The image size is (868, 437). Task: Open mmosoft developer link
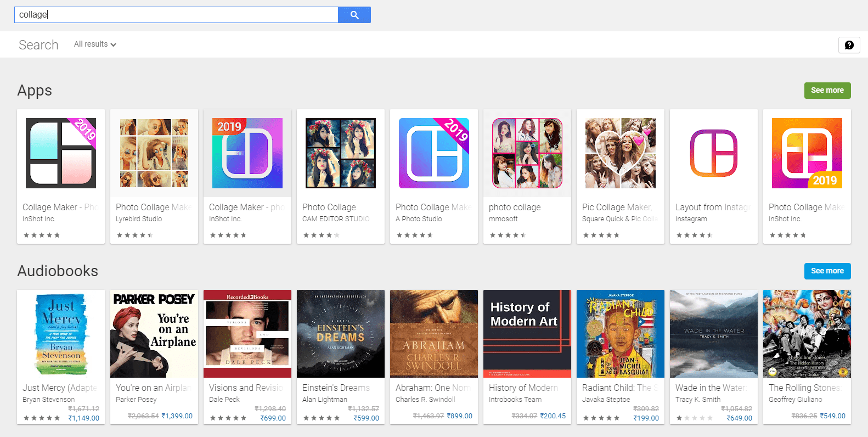pos(503,219)
